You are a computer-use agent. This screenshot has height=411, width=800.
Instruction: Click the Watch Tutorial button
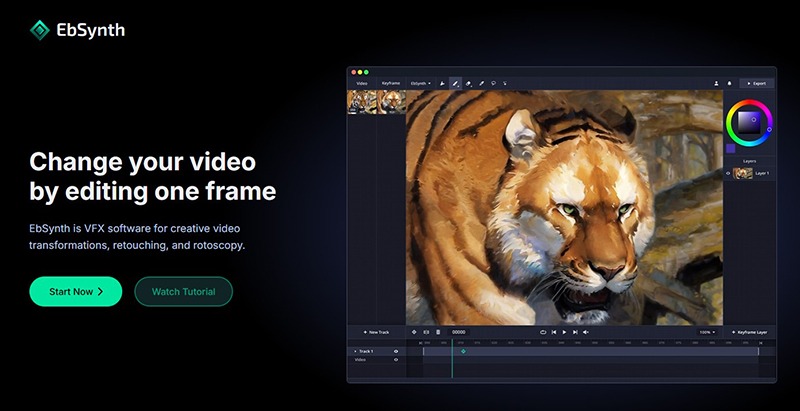pos(183,292)
